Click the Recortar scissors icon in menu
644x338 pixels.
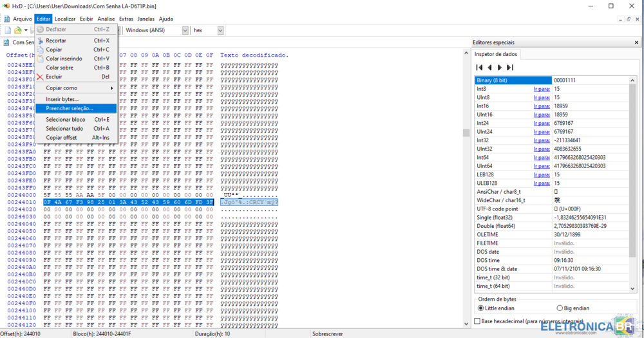point(40,41)
